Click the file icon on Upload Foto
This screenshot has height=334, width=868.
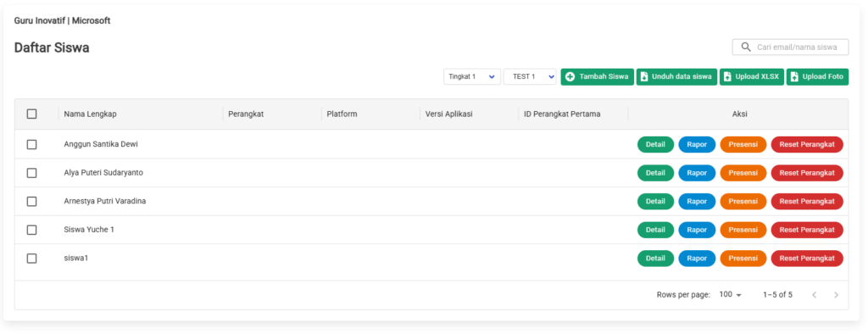pyautogui.click(x=794, y=77)
